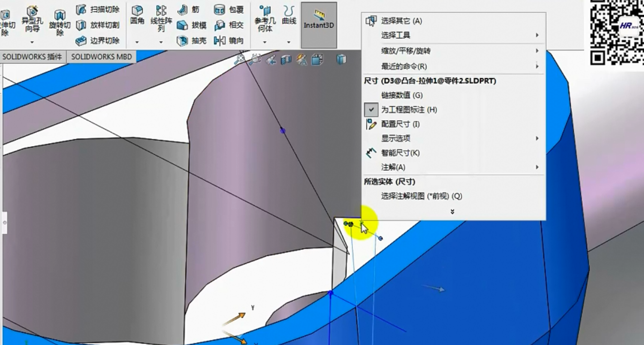The width and height of the screenshot is (644, 345).
Task: Expand hidden context menu items chevron
Action: point(452,212)
